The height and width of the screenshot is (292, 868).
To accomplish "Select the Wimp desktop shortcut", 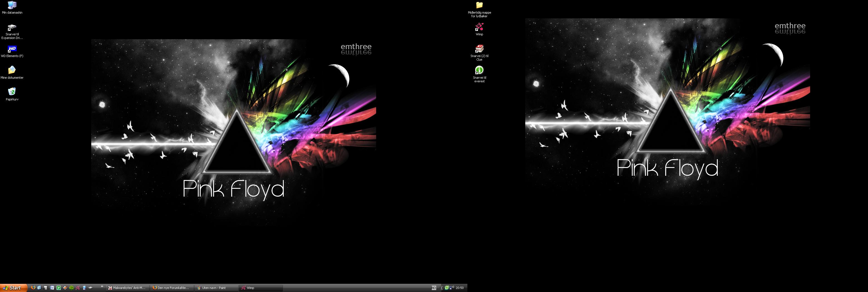I will pyautogui.click(x=479, y=29).
